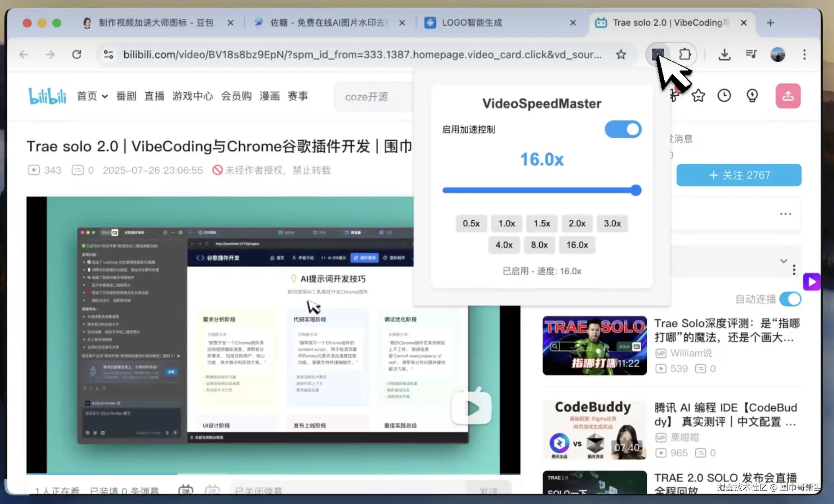Open the Chrome extensions puzzle icon
The image size is (834, 504).
(x=685, y=54)
